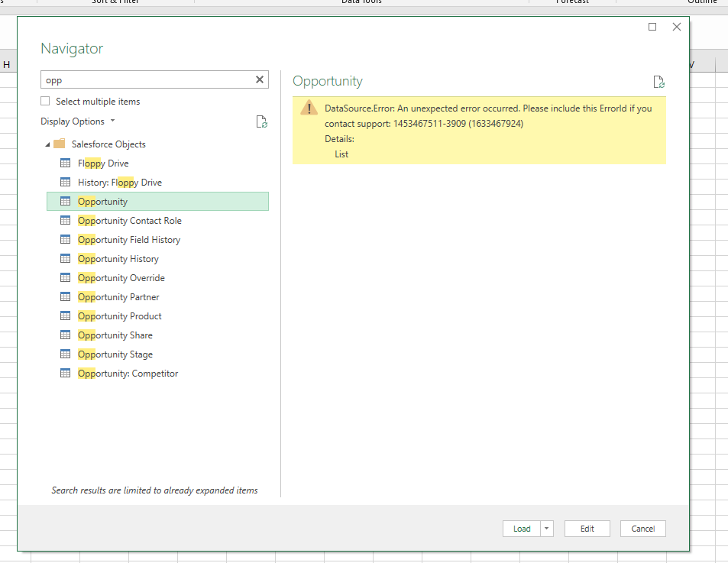Click the table icon beside History: Floppy Drive
Screen dimensions: 728x563
pos(66,182)
